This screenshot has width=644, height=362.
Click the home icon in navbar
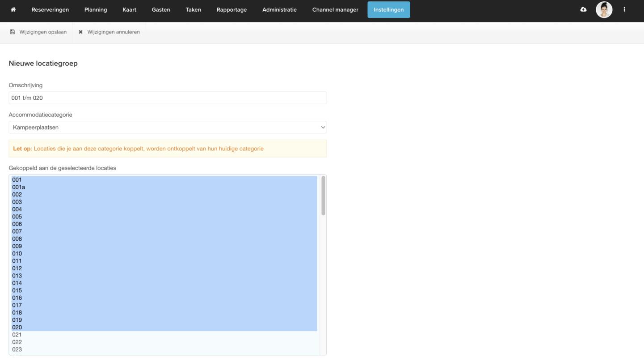tap(13, 9)
